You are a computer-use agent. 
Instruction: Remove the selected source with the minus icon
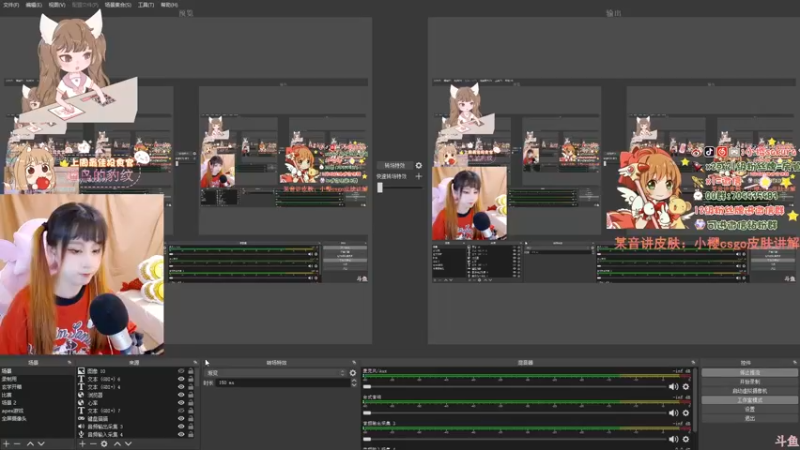[93, 444]
